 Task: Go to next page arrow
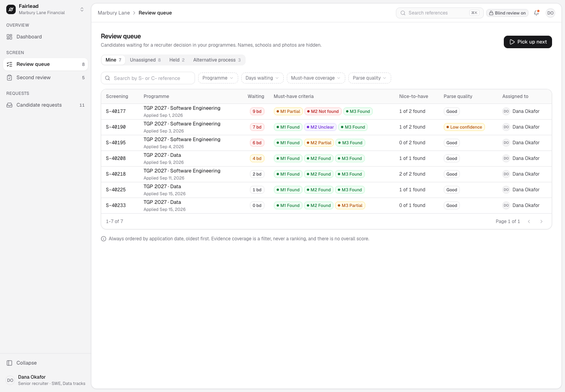point(541,221)
